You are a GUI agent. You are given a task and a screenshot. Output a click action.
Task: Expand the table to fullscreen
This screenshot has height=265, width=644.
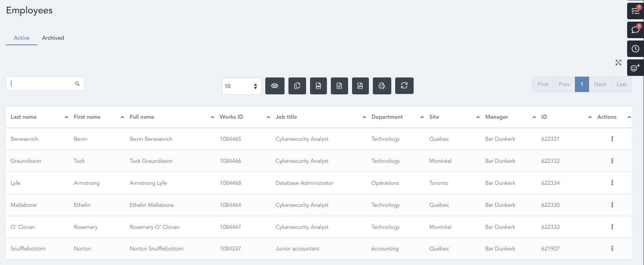[x=618, y=63]
